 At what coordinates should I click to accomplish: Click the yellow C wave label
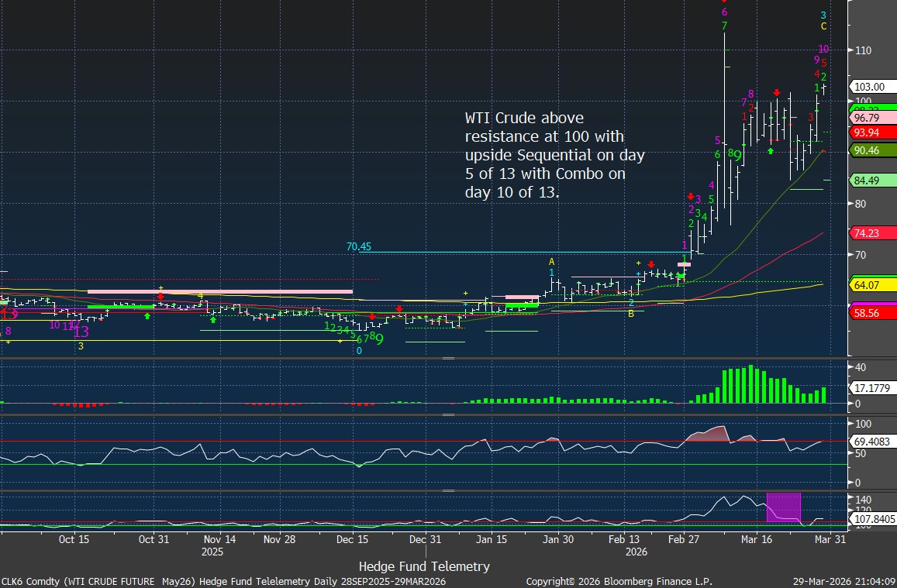(x=823, y=26)
